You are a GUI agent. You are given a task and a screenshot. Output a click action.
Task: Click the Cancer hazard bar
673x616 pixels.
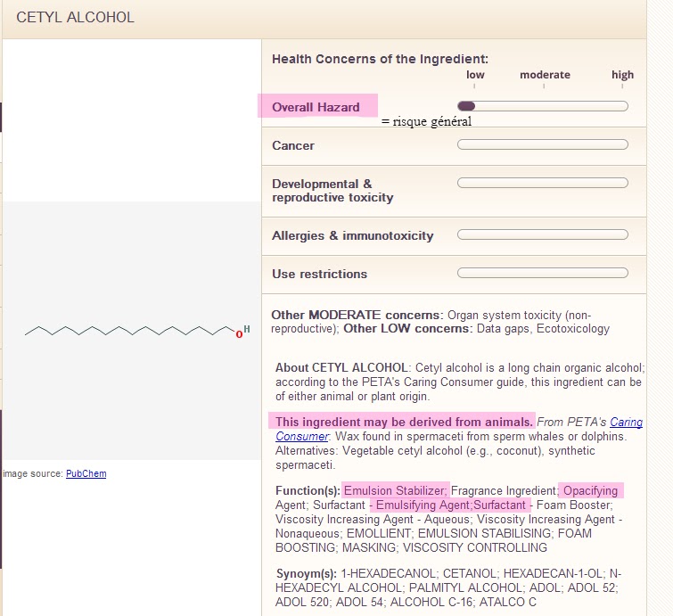542,144
